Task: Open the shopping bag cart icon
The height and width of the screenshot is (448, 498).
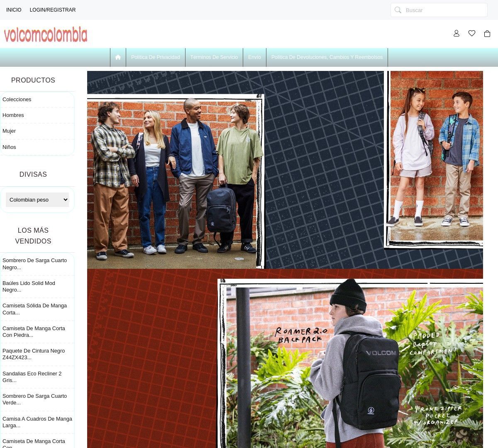Action: [x=487, y=33]
